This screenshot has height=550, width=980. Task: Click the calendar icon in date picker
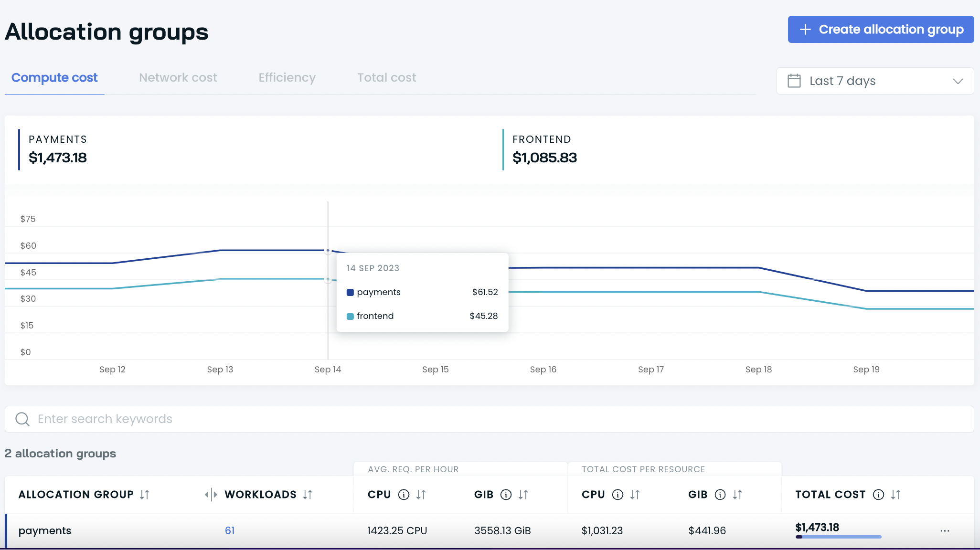point(794,81)
